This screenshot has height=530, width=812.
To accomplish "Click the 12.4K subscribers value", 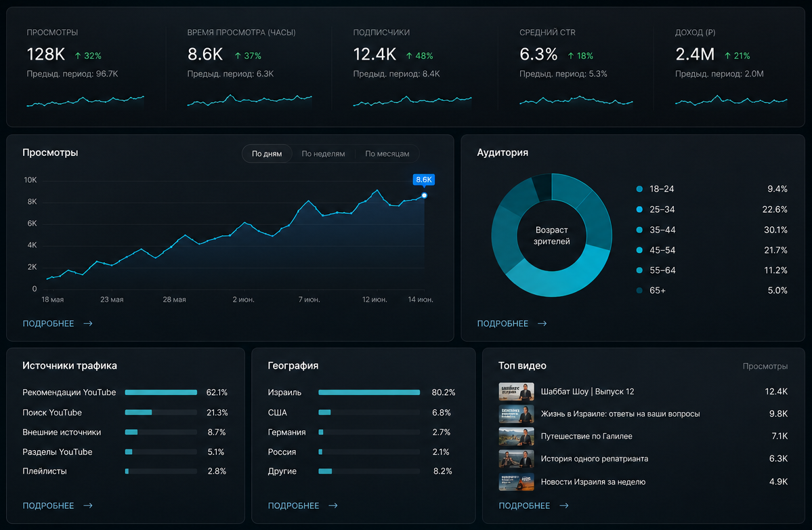I will (375, 54).
